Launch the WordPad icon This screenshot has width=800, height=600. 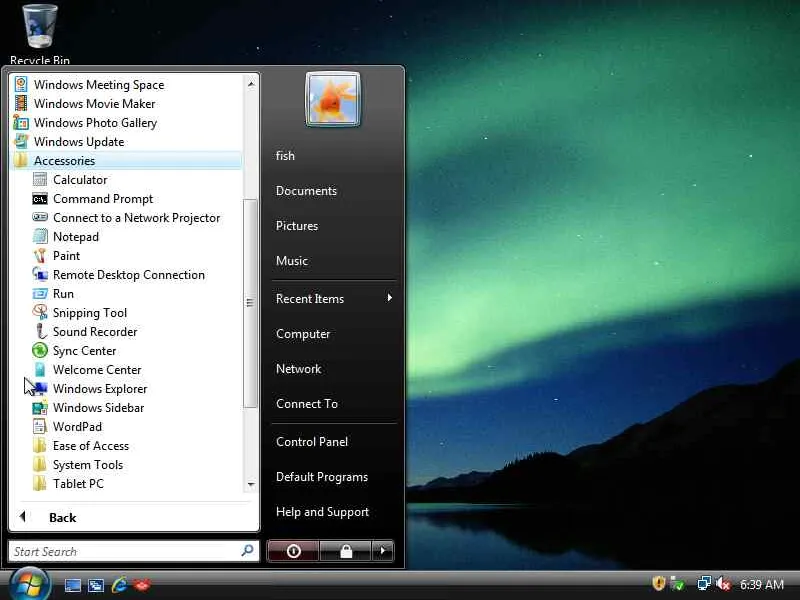point(40,427)
